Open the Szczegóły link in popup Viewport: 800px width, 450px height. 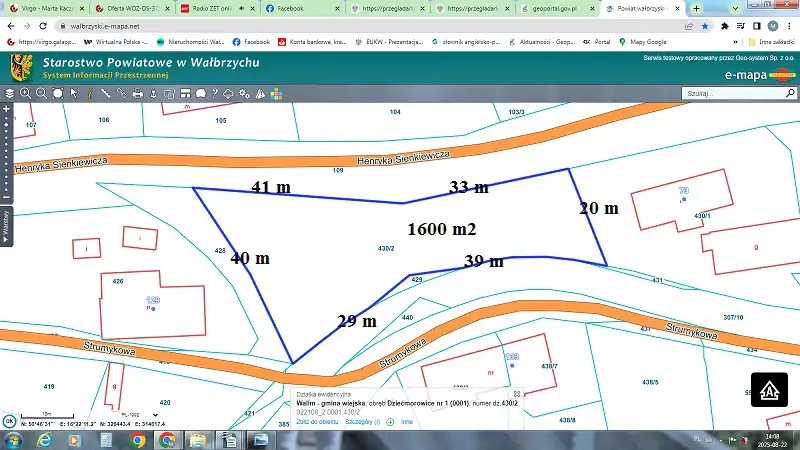(361, 423)
